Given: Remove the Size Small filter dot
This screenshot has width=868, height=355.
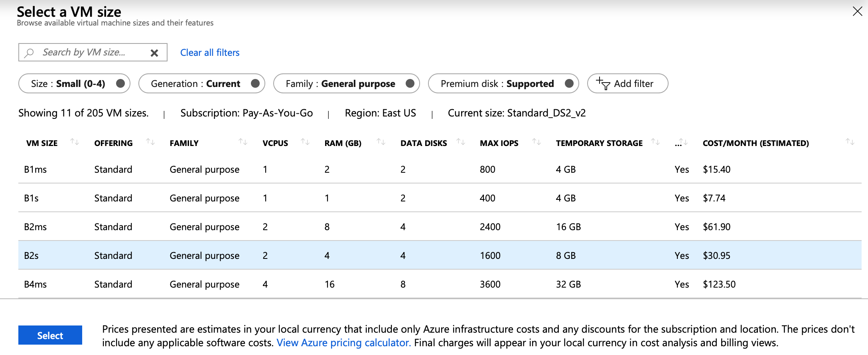Looking at the screenshot, I should point(120,83).
